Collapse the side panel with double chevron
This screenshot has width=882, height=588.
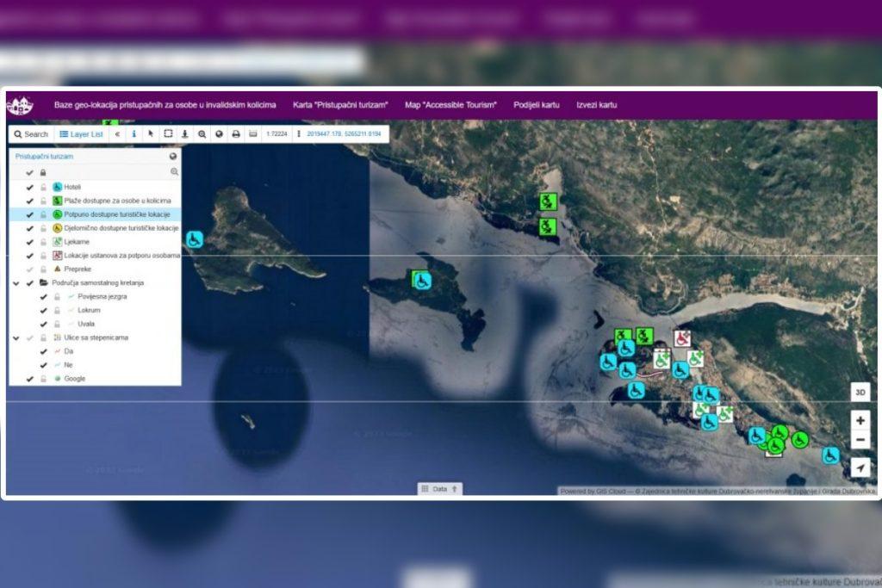point(117,134)
